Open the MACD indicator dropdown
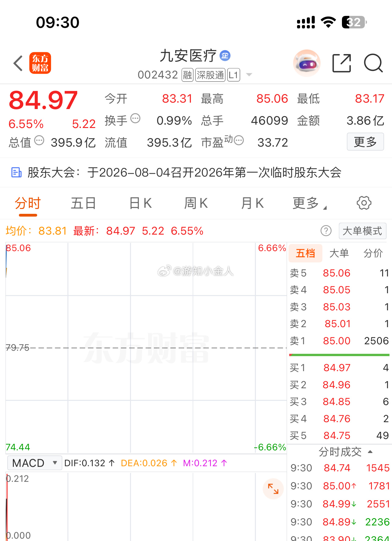The image size is (392, 541). pyautogui.click(x=34, y=463)
